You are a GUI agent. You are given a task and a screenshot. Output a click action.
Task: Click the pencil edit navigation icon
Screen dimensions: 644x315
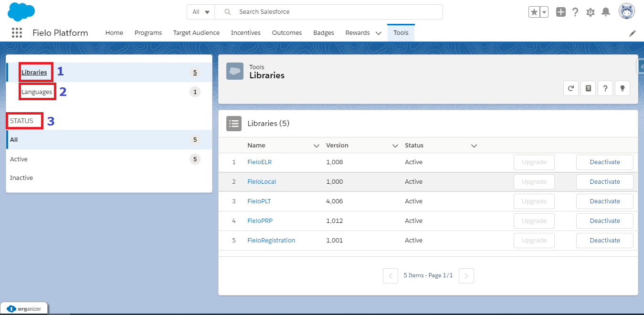coord(633,33)
